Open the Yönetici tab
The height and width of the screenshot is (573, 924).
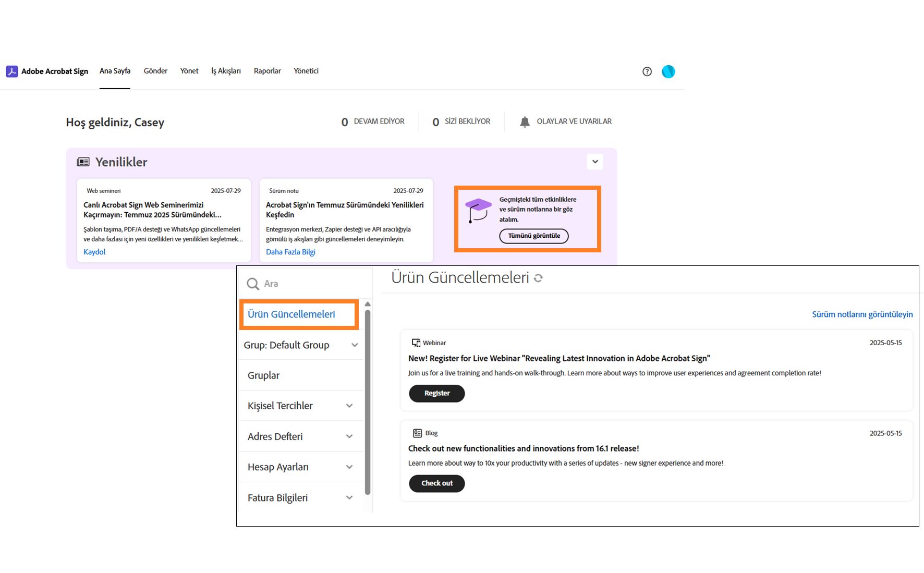(x=306, y=71)
